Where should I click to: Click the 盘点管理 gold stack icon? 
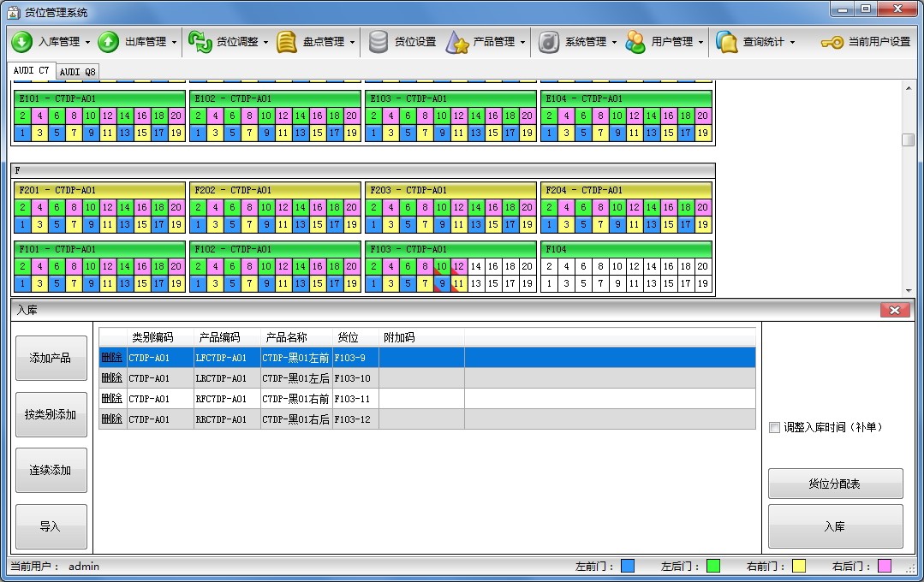287,42
